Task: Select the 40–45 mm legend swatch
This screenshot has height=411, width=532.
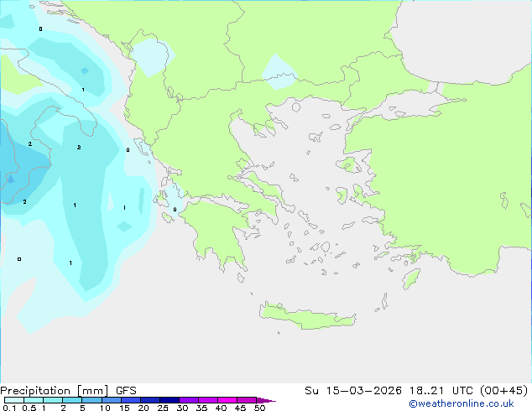Action: pyautogui.click(x=227, y=400)
